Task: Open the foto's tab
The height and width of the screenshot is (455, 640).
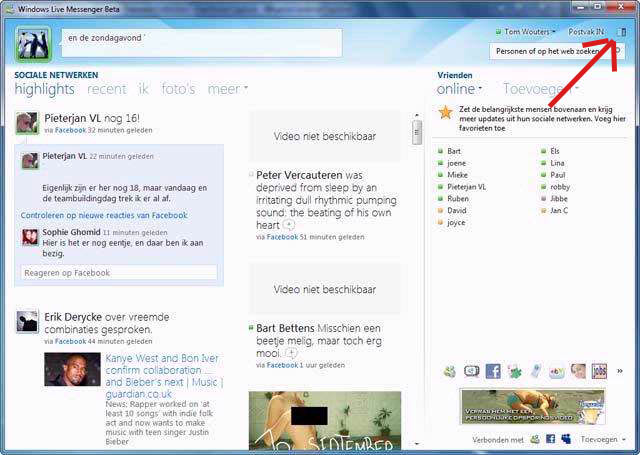Action: [178, 89]
